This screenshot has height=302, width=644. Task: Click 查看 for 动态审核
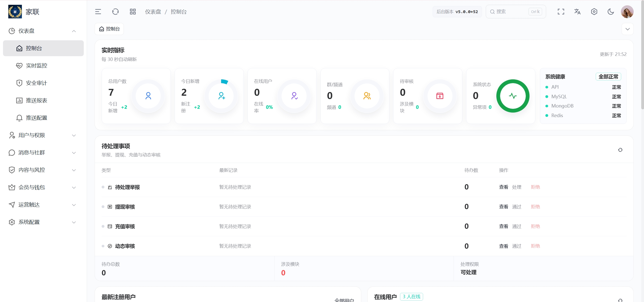(504, 246)
